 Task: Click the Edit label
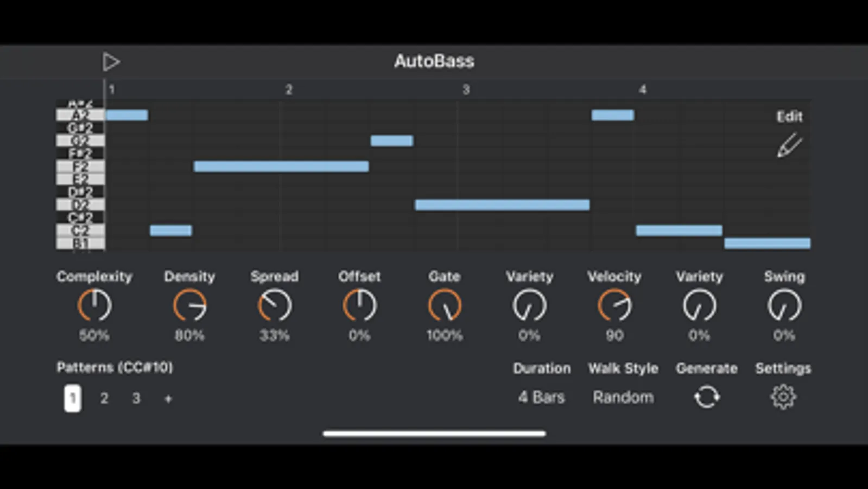pos(789,116)
